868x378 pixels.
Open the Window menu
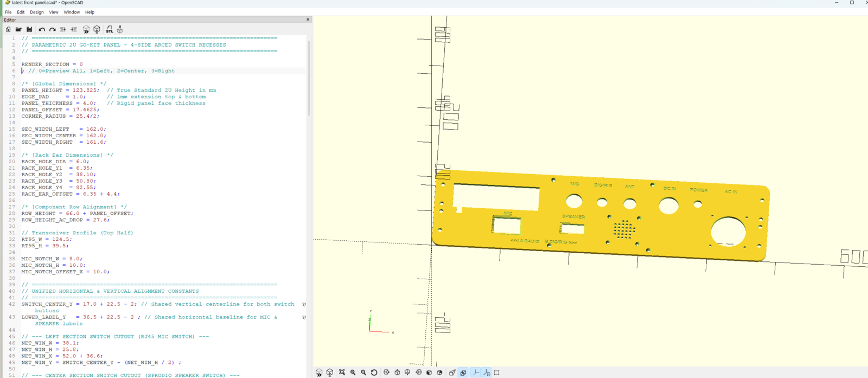[x=72, y=12]
